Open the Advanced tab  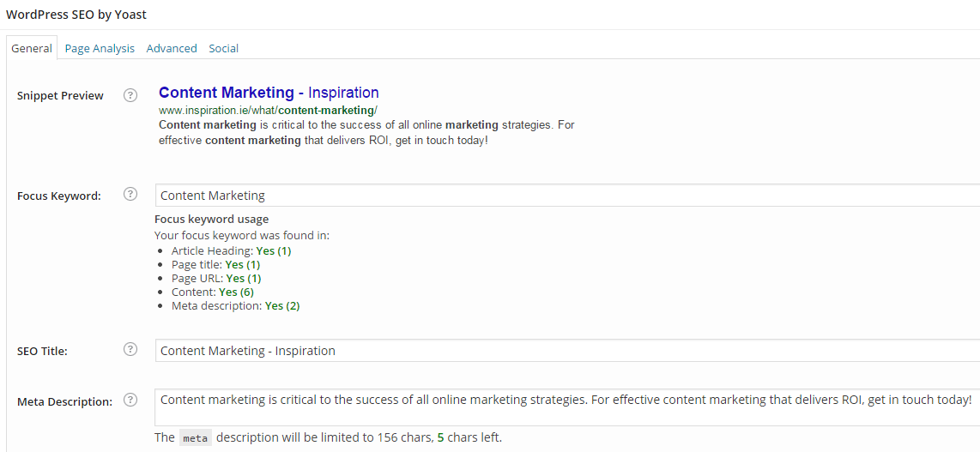click(x=172, y=48)
